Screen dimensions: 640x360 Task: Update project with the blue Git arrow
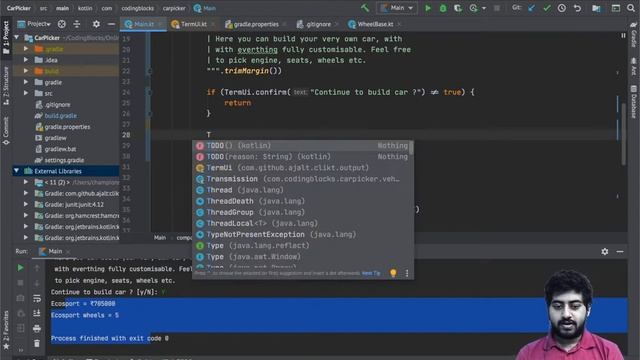click(531, 8)
